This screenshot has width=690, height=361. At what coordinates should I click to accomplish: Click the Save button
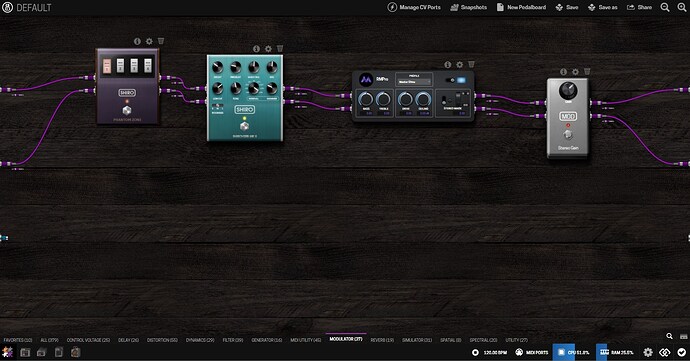click(567, 7)
